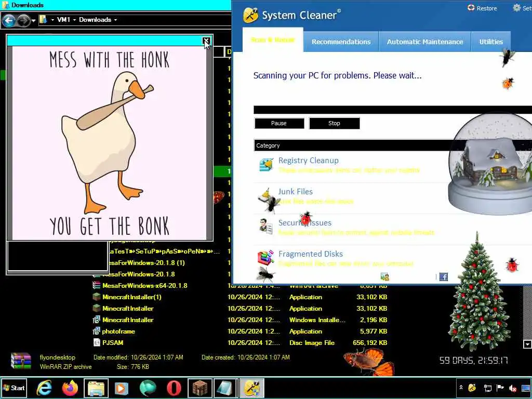Select the VM1 breadcrumb in address bar
Screen dimensions: 532x399
coord(63,20)
